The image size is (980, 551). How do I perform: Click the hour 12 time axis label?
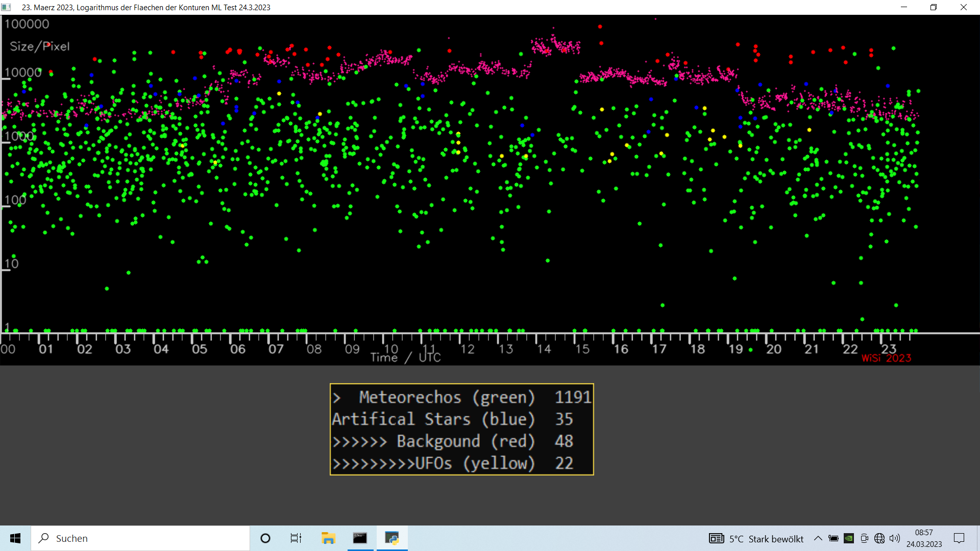468,349
